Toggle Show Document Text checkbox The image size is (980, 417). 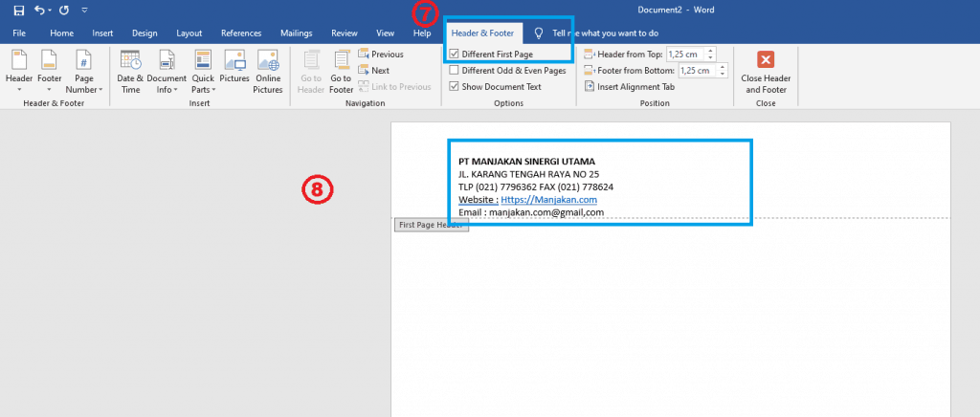coord(454,87)
